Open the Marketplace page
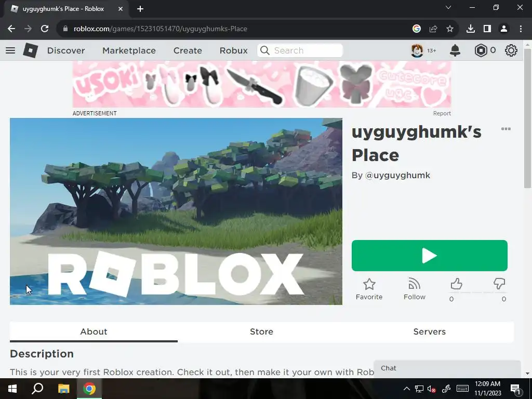The height and width of the screenshot is (399, 532). (x=129, y=50)
